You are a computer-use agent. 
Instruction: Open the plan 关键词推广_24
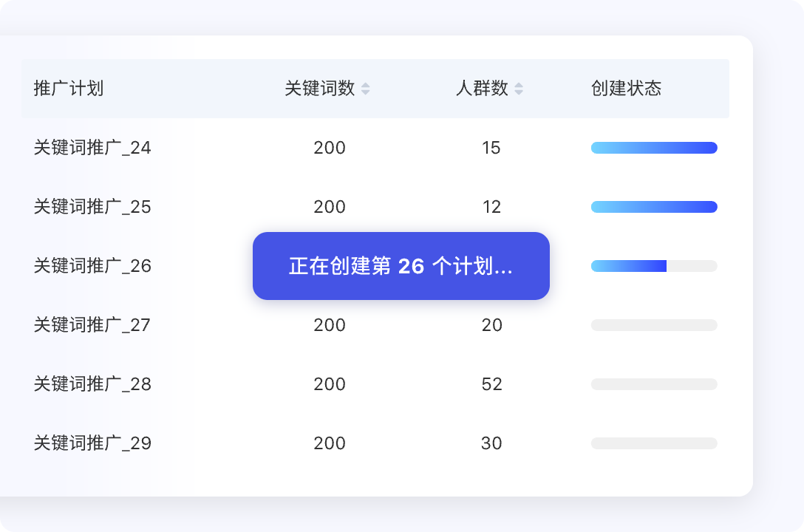click(92, 148)
